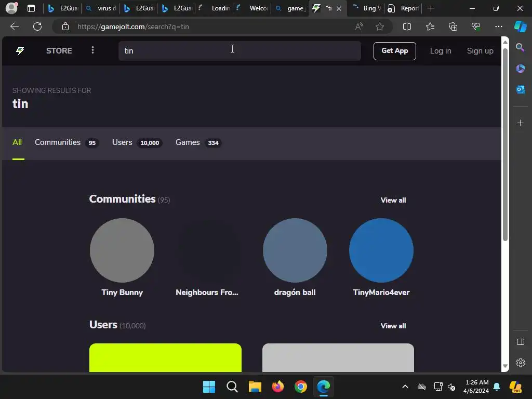532x399 pixels.
Task: Click Log in
Action: click(x=441, y=51)
